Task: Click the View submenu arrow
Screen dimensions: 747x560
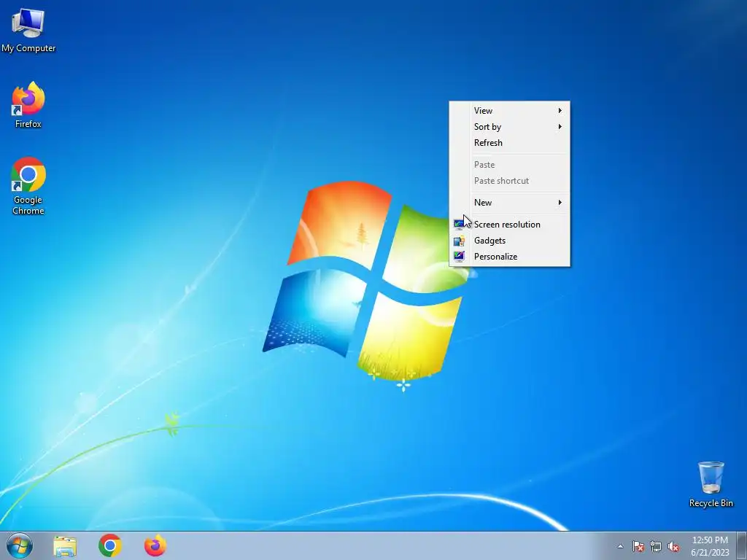Action: 560,111
